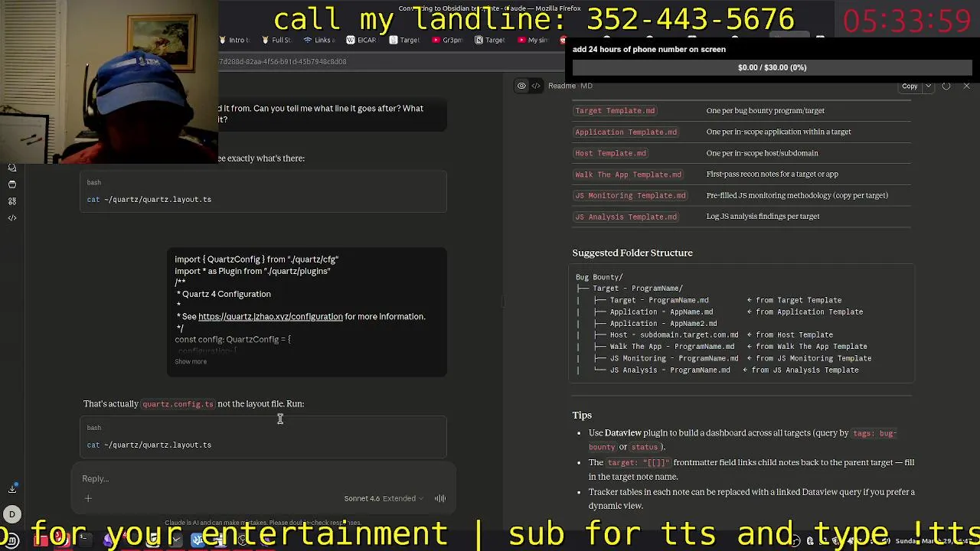
Task: Open the plus attachment menu
Action: [x=88, y=498]
